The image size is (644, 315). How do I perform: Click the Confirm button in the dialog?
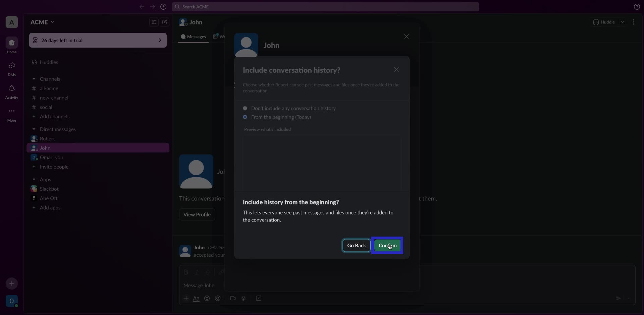387,245
